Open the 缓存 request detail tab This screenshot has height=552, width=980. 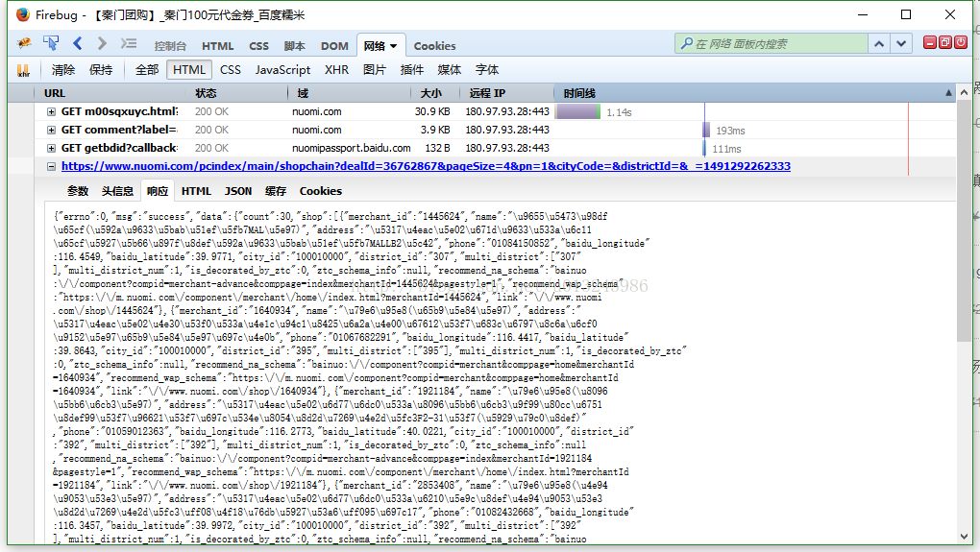[x=275, y=191]
